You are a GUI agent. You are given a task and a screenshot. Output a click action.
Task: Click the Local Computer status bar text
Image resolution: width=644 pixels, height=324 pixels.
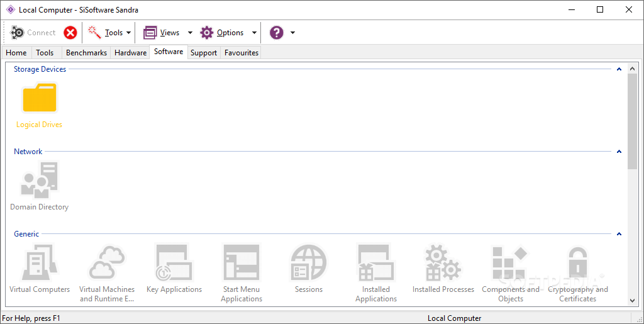454,318
